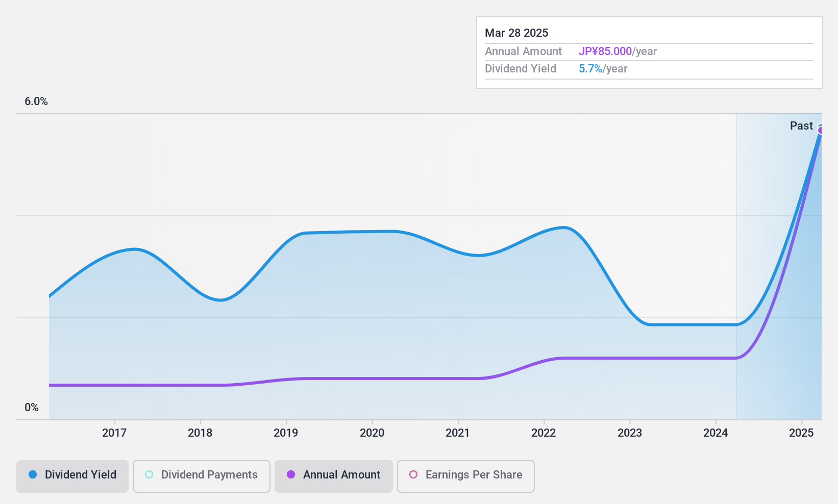This screenshot has width=838, height=504.
Task: Click the tooltip's Dividend Yield row label
Action: (x=521, y=69)
